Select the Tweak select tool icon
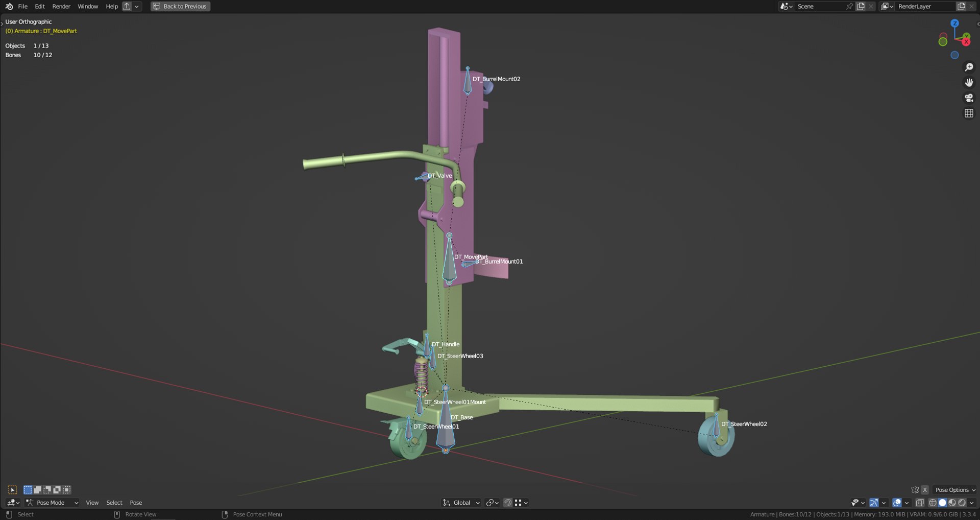 [x=13, y=490]
